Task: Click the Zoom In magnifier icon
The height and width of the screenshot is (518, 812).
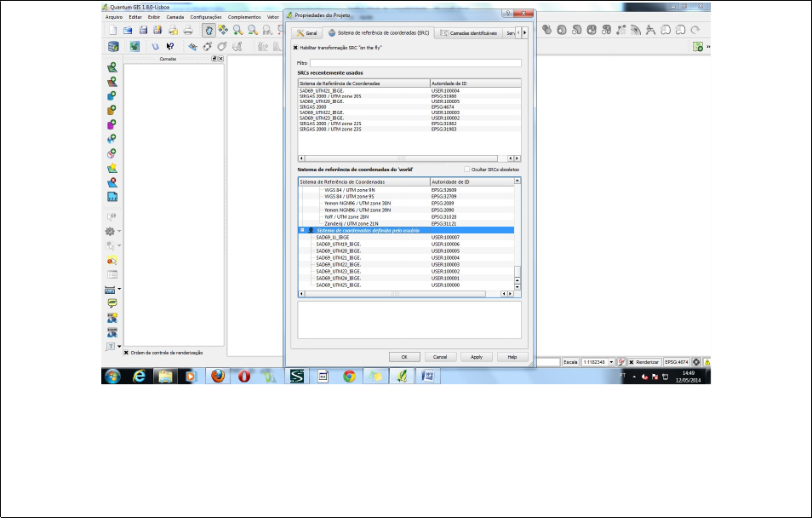Action: click(x=237, y=30)
